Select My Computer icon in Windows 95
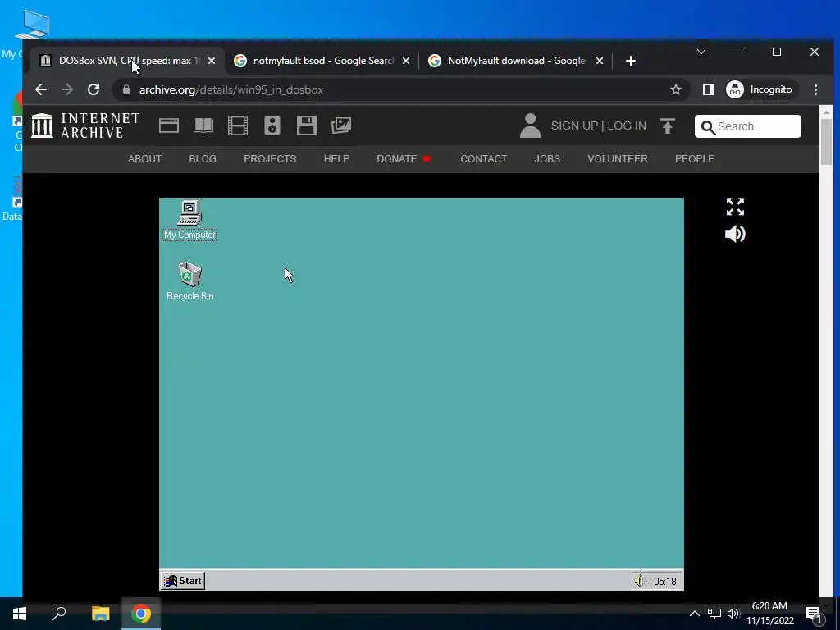840x630 pixels. point(189,220)
